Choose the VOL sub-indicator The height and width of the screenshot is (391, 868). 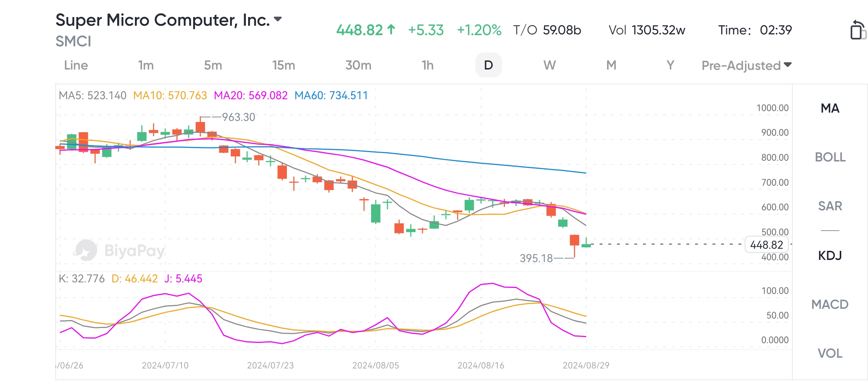tap(830, 353)
